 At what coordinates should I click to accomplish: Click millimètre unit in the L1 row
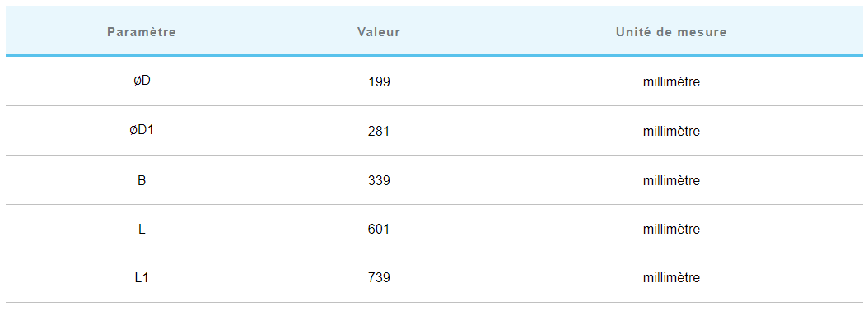(671, 277)
